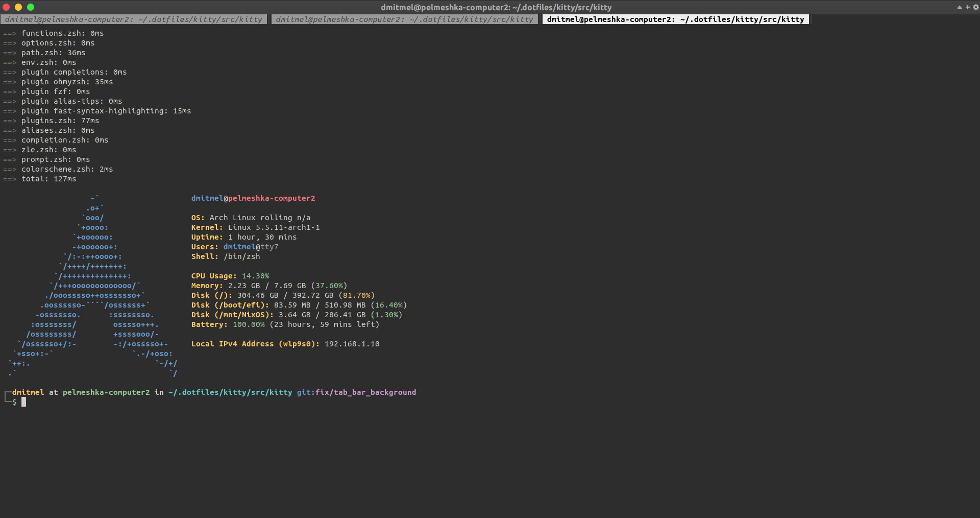This screenshot has height=518, width=980.
Task: Click the path '~/.dotfiles/kitty/src/kitty' in the prompt
Action: [230, 392]
